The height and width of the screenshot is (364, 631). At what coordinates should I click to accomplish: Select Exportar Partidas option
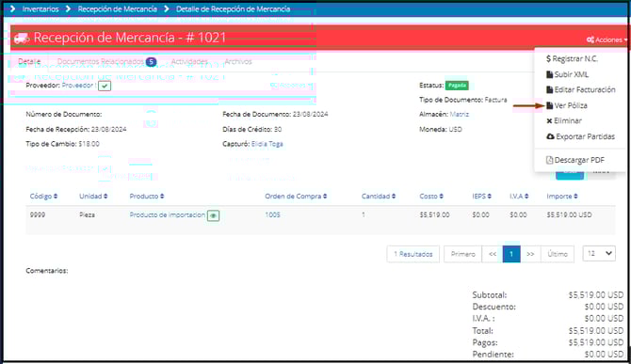[x=580, y=136]
